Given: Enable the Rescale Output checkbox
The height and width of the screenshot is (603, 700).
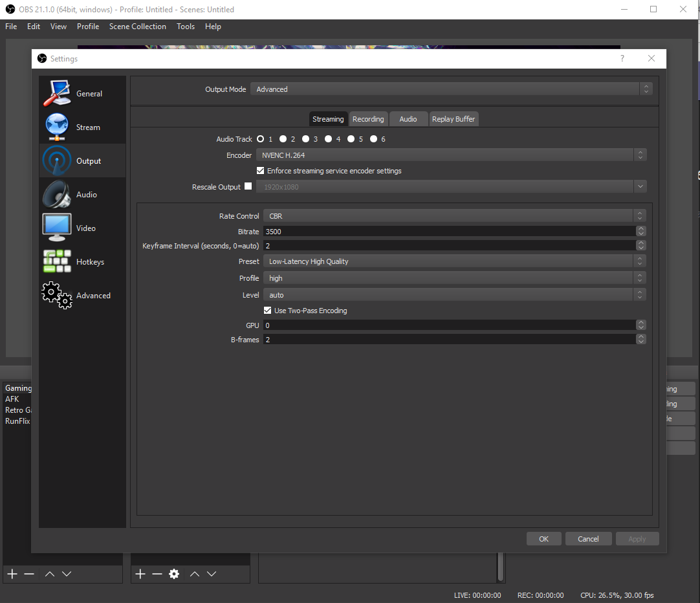Looking at the screenshot, I should pos(248,186).
